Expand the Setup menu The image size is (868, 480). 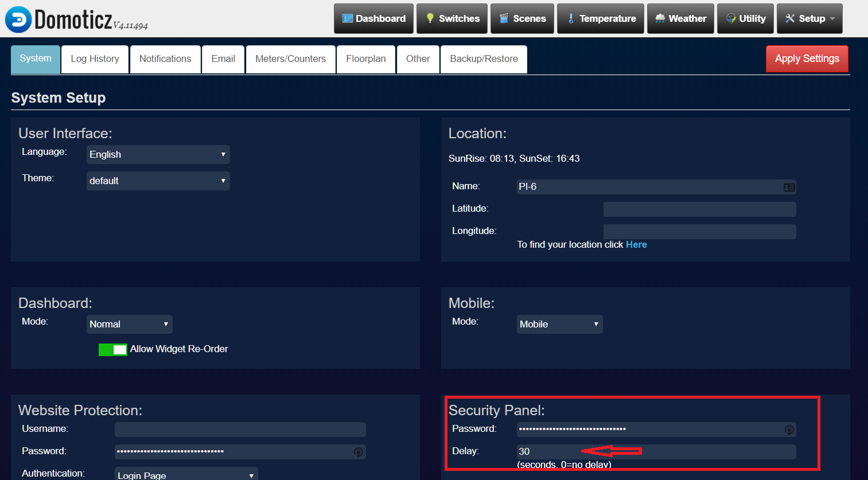pos(809,18)
